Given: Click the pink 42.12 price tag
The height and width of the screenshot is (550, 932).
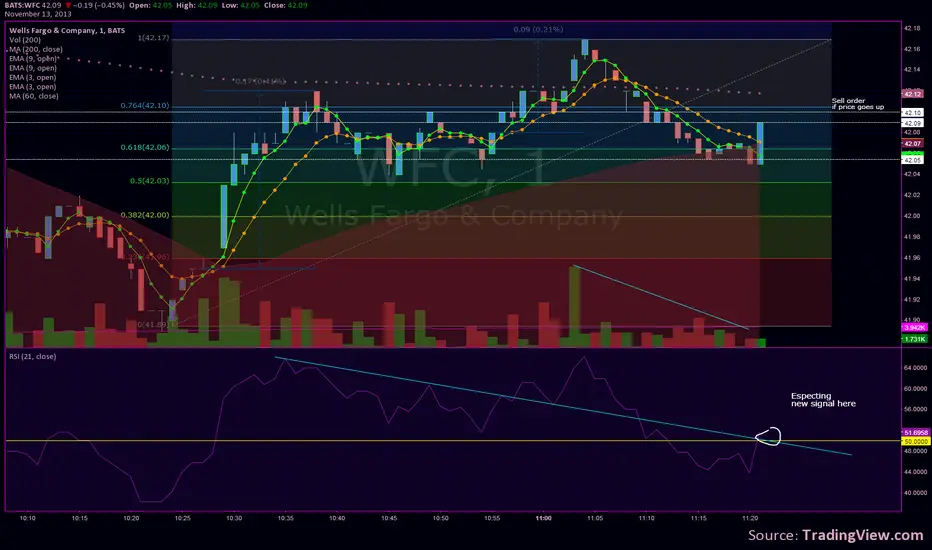Looking at the screenshot, I should pos(912,94).
